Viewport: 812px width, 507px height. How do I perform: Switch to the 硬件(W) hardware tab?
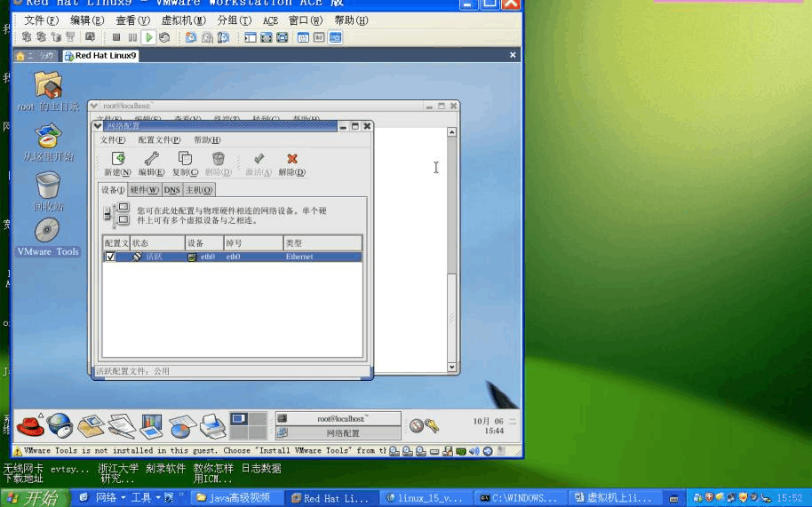pyautogui.click(x=145, y=190)
